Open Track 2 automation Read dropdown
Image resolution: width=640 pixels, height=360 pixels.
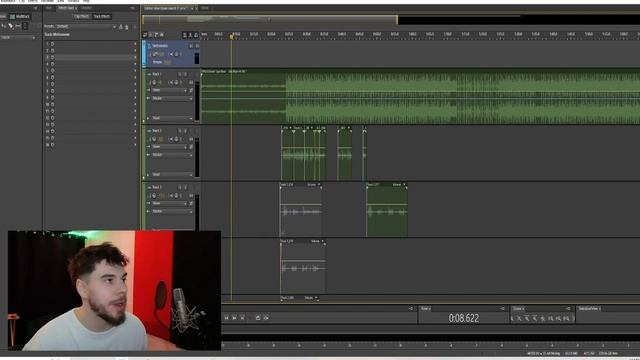171,174
